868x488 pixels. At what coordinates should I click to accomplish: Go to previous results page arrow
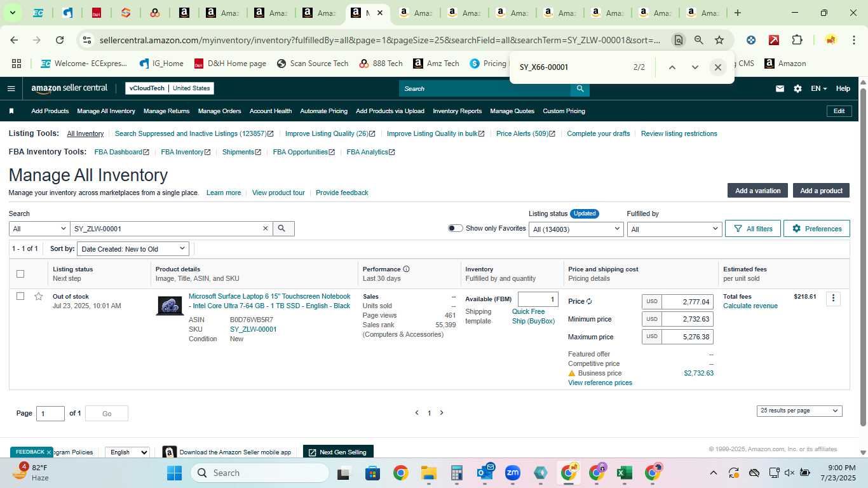(417, 413)
